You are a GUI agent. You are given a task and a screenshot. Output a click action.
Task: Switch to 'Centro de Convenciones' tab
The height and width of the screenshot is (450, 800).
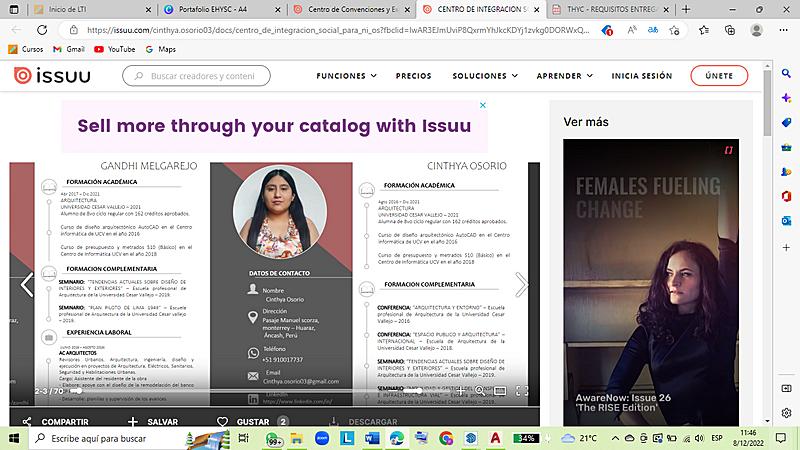click(x=352, y=9)
